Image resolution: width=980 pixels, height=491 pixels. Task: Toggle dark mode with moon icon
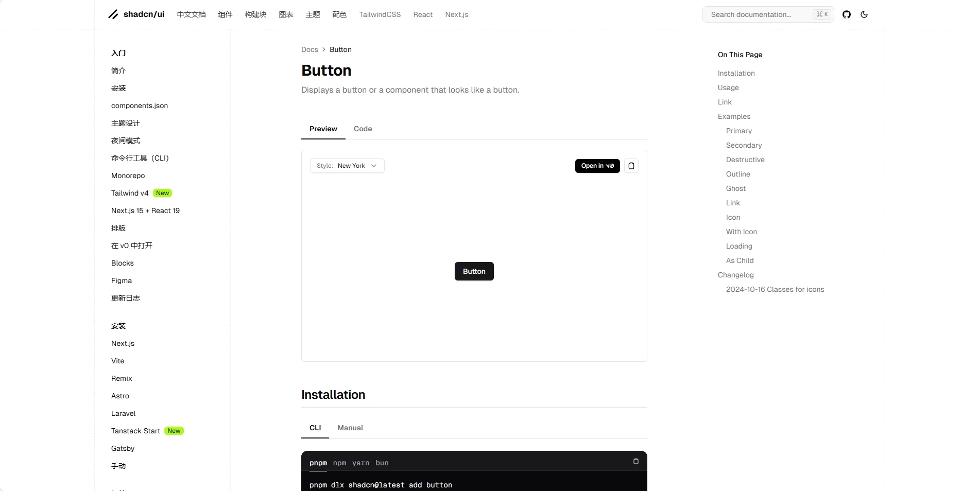pyautogui.click(x=864, y=14)
